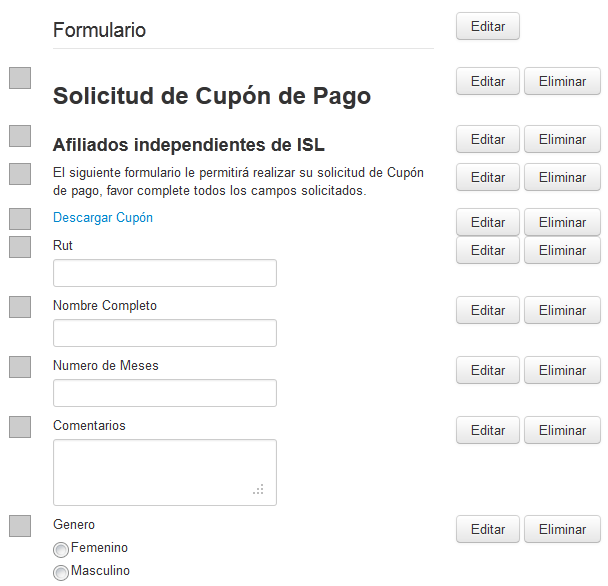Viewport: 608px width, 586px height.
Task: Select gray handle next to Comentarios
Action: click(x=20, y=427)
